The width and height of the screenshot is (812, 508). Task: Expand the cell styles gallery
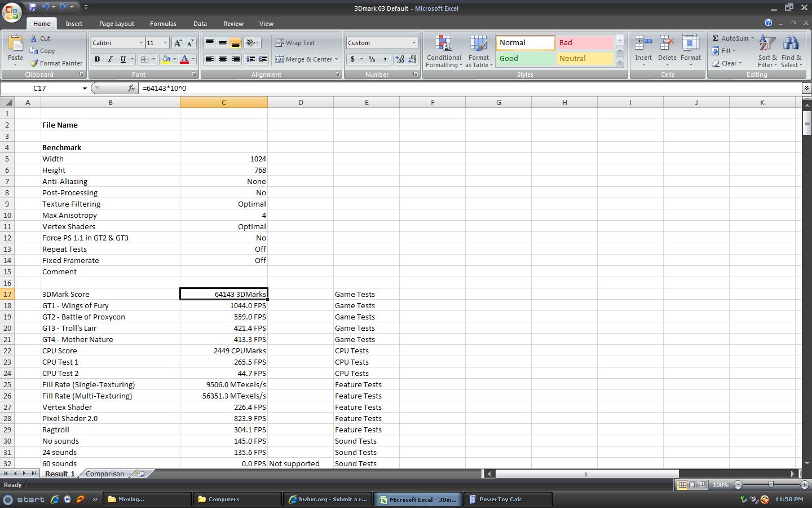pyautogui.click(x=620, y=62)
